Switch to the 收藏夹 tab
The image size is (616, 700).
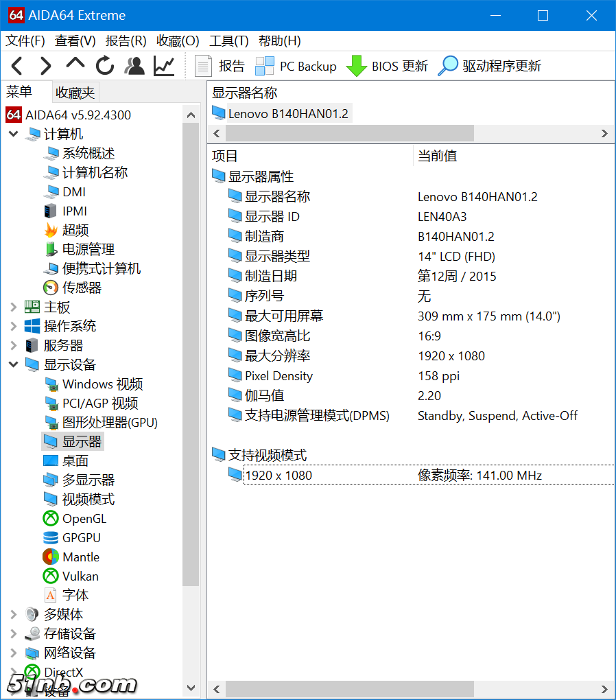(x=76, y=92)
